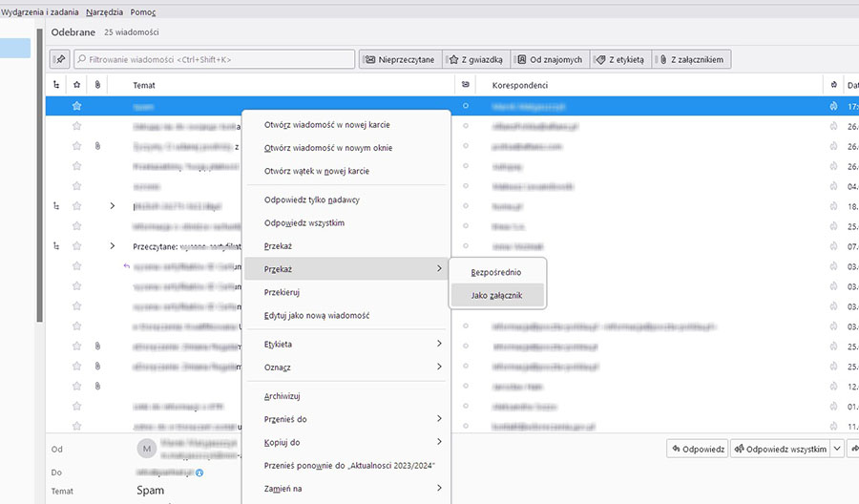Open the Przenieś do submenu
The image size is (859, 504).
346,419
